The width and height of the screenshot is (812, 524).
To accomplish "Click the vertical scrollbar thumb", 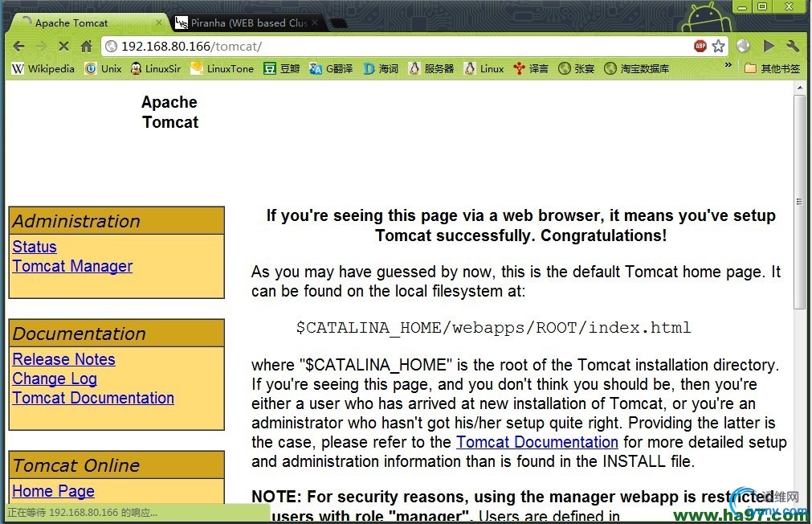I will pos(799,202).
